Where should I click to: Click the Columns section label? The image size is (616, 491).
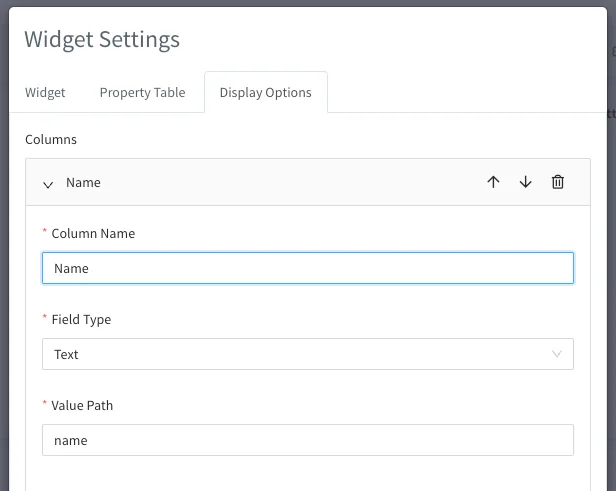[x=51, y=139]
